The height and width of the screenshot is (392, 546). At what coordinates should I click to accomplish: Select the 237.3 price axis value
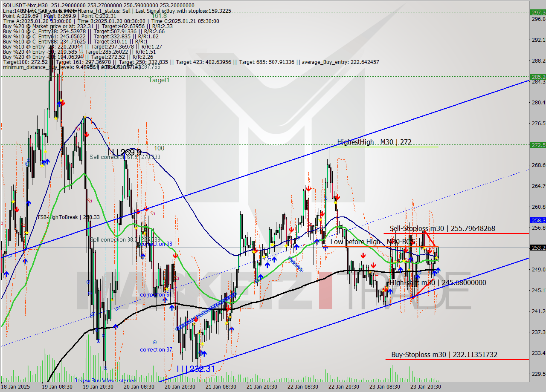(x=538, y=332)
